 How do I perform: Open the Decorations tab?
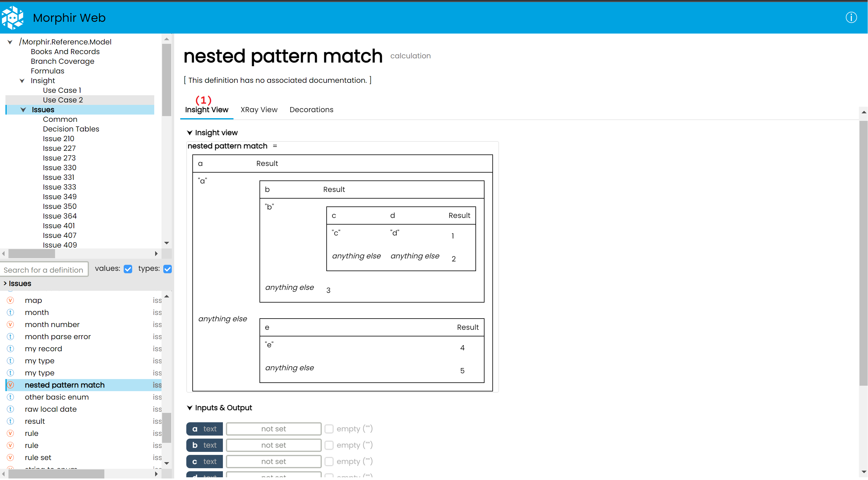[x=311, y=110]
